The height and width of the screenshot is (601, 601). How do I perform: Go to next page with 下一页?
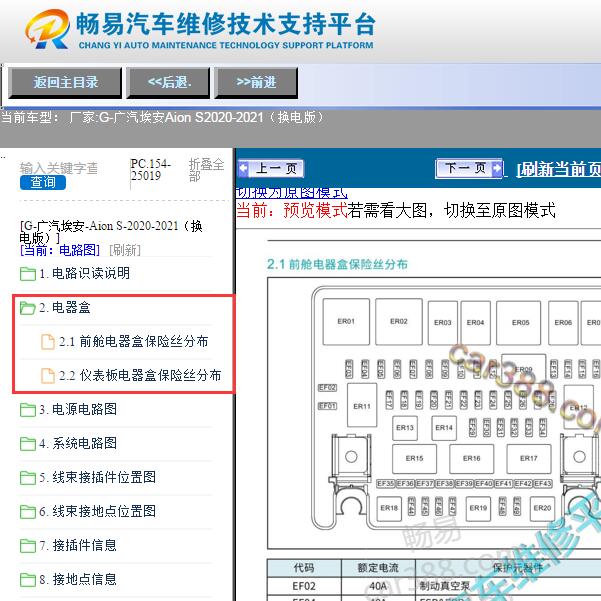click(x=469, y=169)
